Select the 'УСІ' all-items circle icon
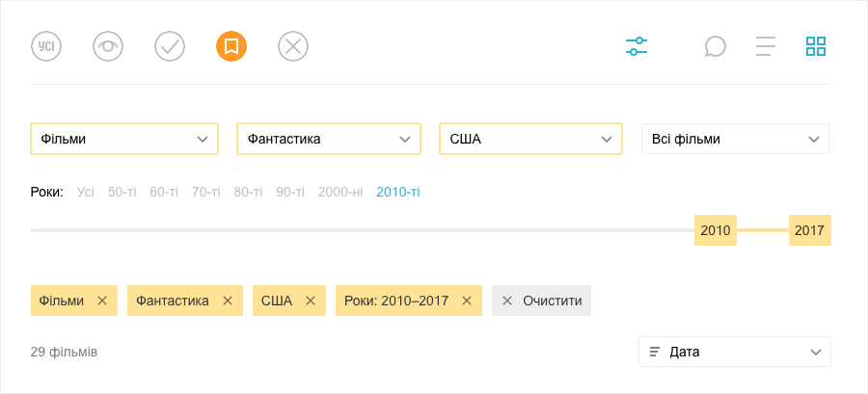Viewport: 868px width, 394px height. pos(46,46)
